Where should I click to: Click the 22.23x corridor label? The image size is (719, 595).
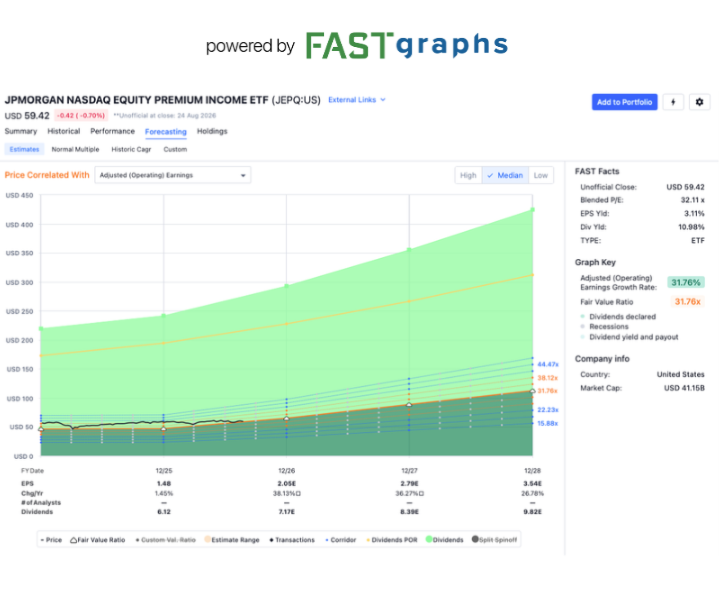pyautogui.click(x=548, y=410)
